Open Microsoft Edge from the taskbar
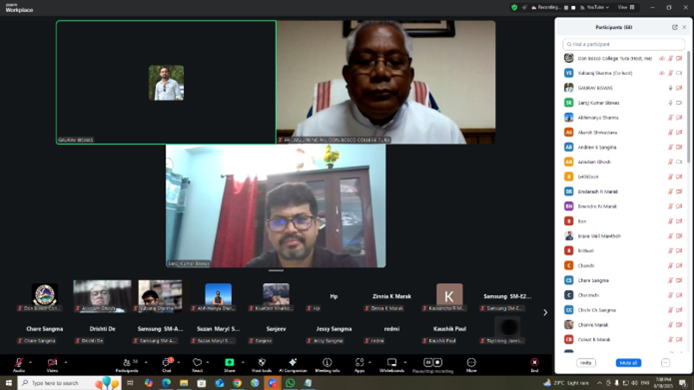The image size is (694, 390). pos(166,383)
